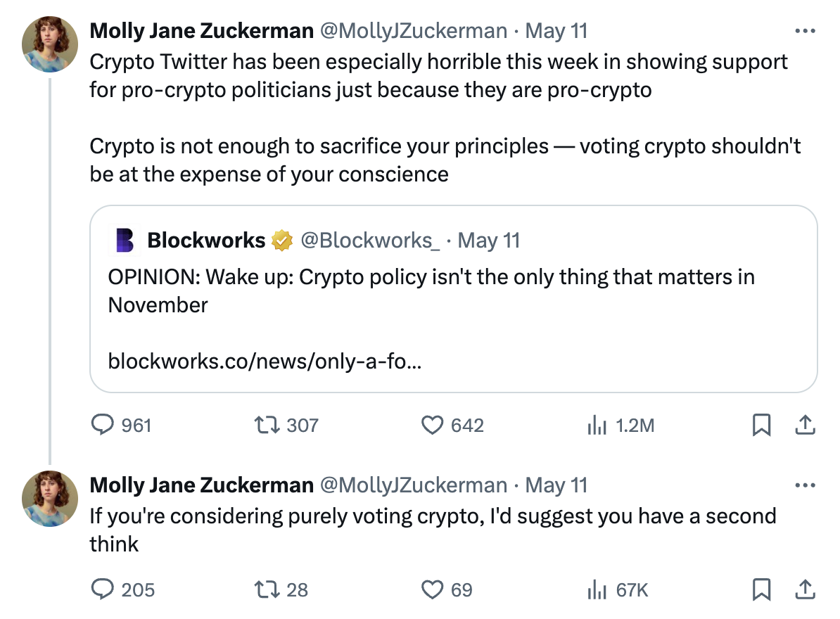Click the Blockworks gold verified badge

tap(281, 240)
